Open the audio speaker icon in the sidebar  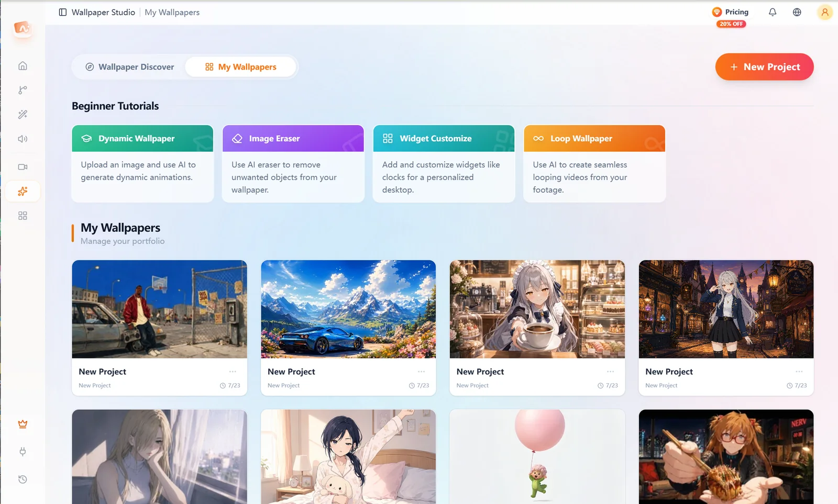pos(23,139)
